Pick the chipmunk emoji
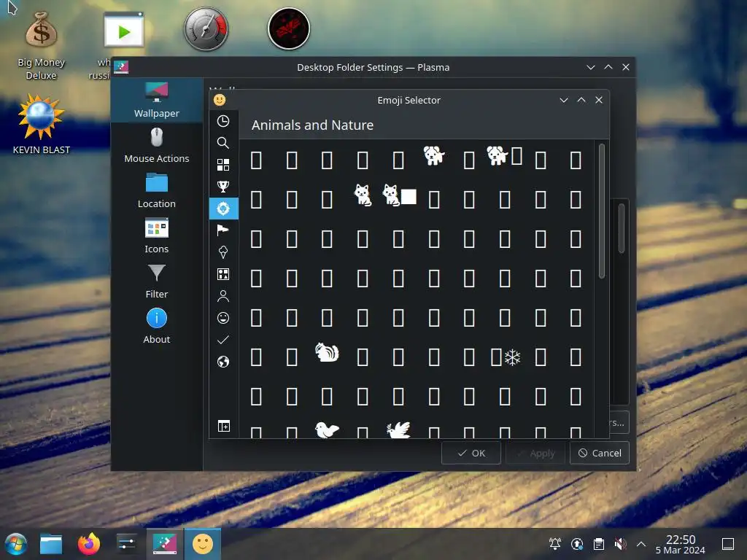The width and height of the screenshot is (747, 560). click(327, 353)
